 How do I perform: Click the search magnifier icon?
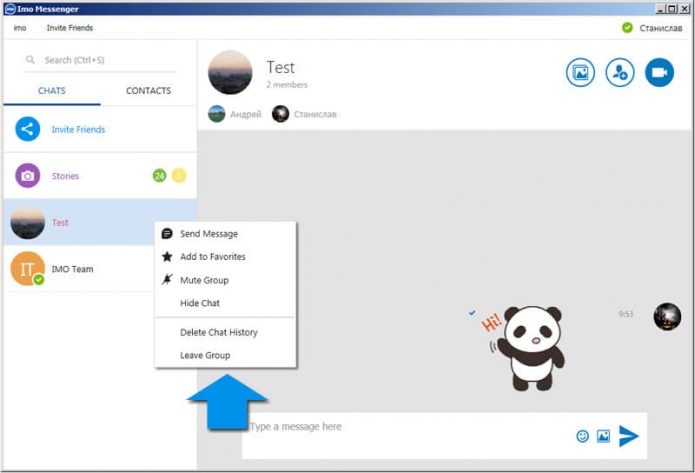click(x=30, y=59)
